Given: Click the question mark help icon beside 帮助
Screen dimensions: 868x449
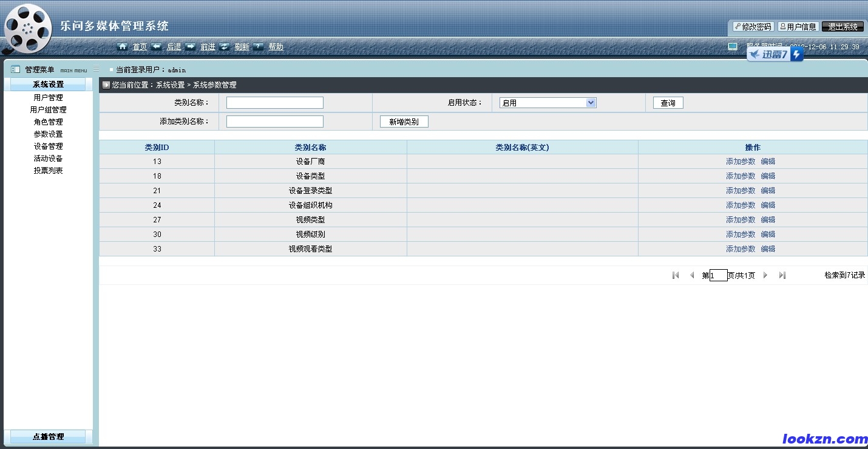Looking at the screenshot, I should click(x=258, y=46).
